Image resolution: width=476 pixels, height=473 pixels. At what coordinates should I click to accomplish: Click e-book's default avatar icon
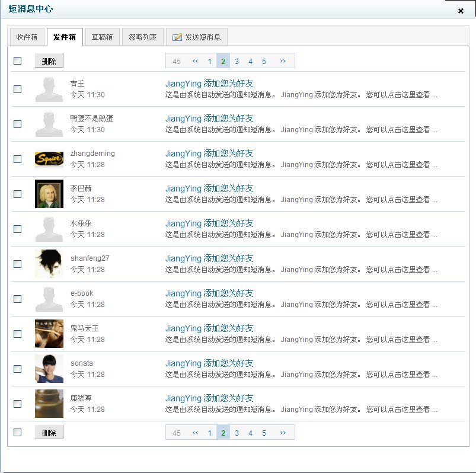49,299
